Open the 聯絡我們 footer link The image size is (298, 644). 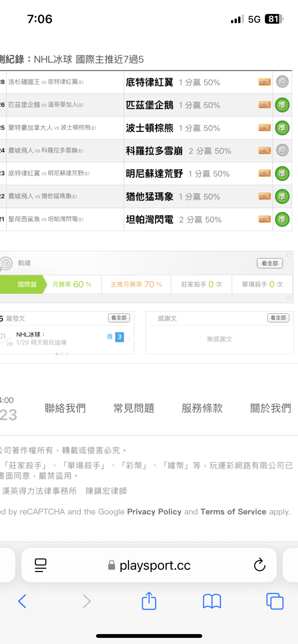(x=65, y=408)
